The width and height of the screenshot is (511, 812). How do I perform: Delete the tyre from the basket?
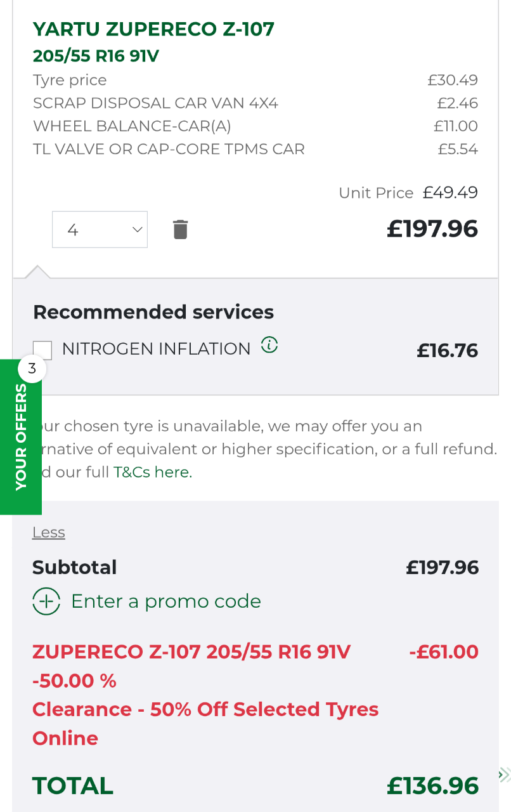181,229
